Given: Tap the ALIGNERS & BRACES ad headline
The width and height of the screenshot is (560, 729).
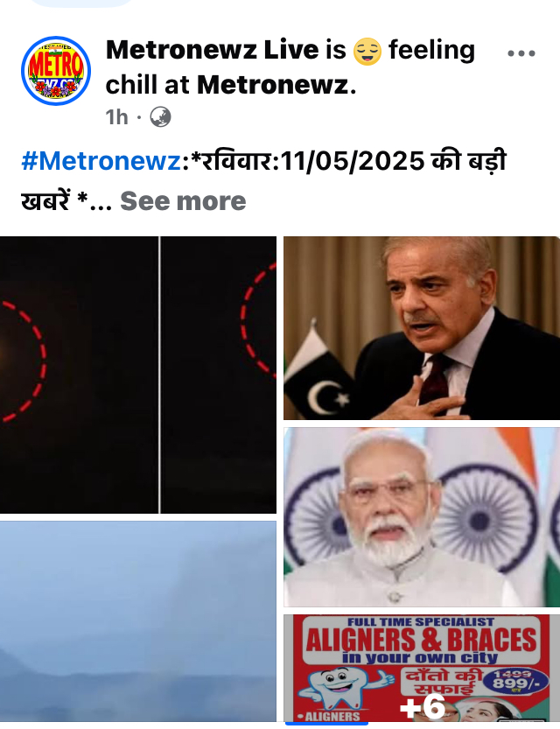Looking at the screenshot, I should [x=421, y=639].
